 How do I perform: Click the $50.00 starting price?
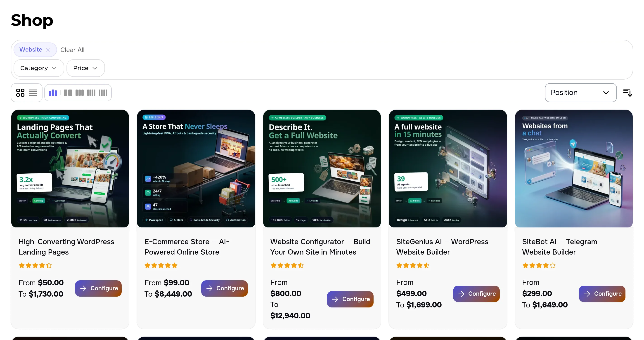point(51,283)
